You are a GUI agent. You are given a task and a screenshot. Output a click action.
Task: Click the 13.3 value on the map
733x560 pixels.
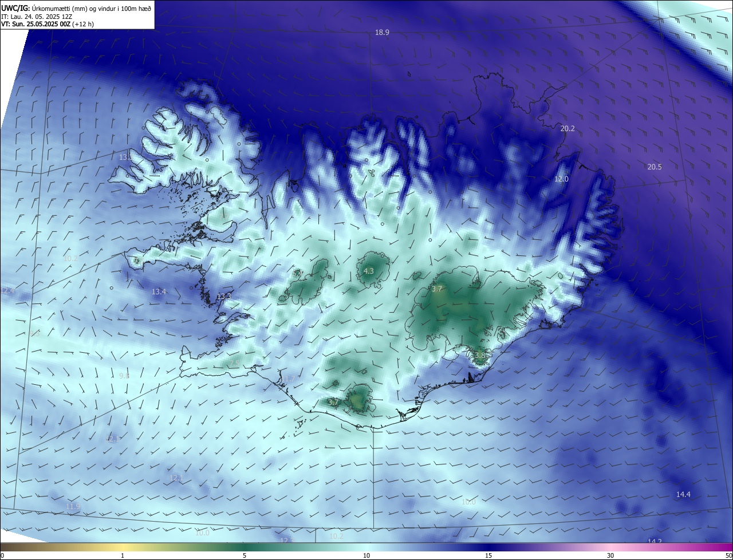224,296
